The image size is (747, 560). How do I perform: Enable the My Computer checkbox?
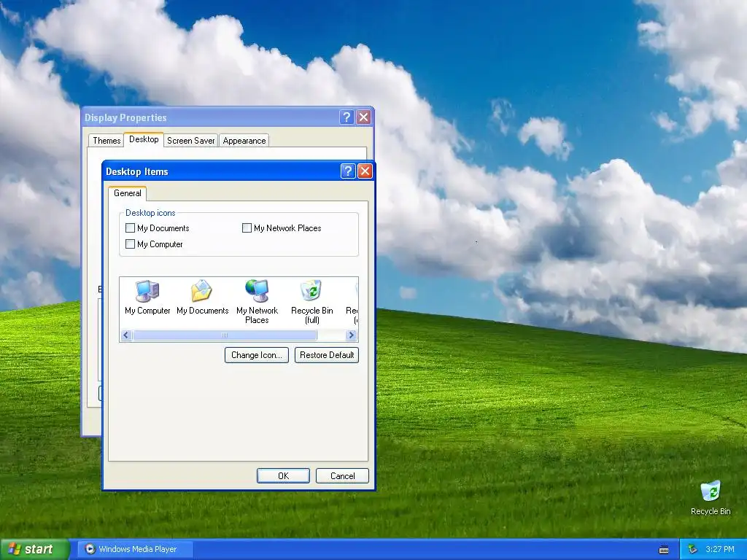point(130,244)
